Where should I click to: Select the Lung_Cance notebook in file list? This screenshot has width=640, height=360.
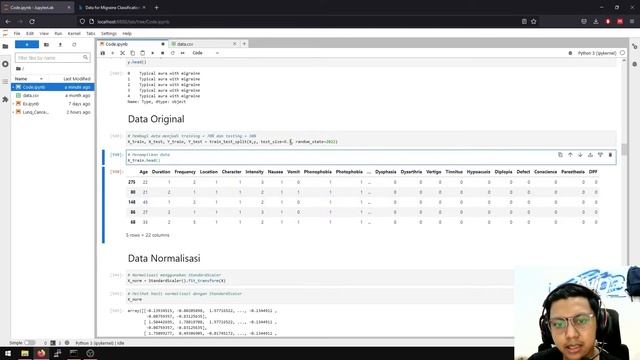tap(53, 112)
